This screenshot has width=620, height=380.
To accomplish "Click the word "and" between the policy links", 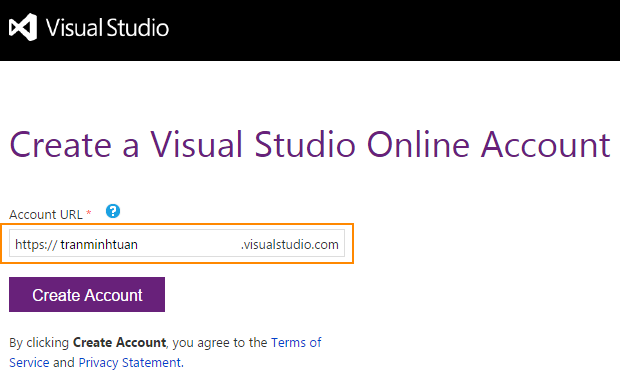I will click(64, 363).
